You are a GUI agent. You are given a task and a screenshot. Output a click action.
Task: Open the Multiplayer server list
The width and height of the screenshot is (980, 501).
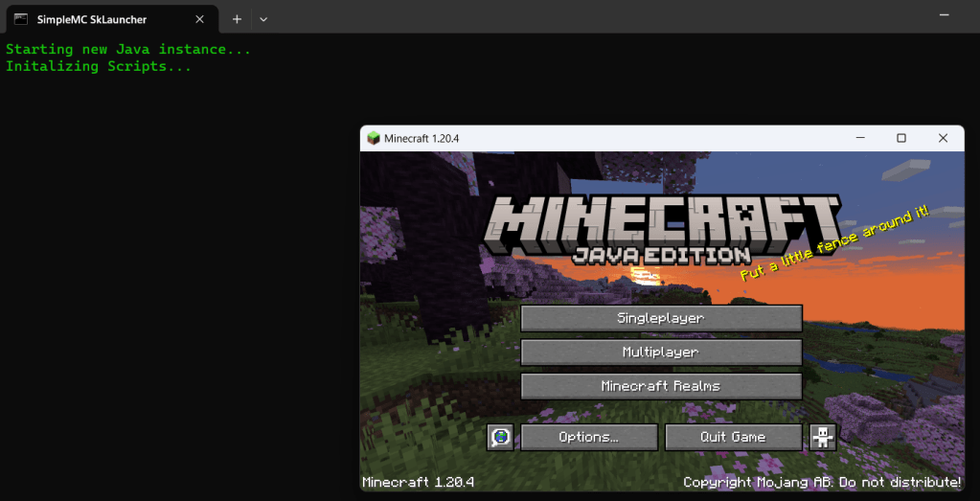click(661, 353)
